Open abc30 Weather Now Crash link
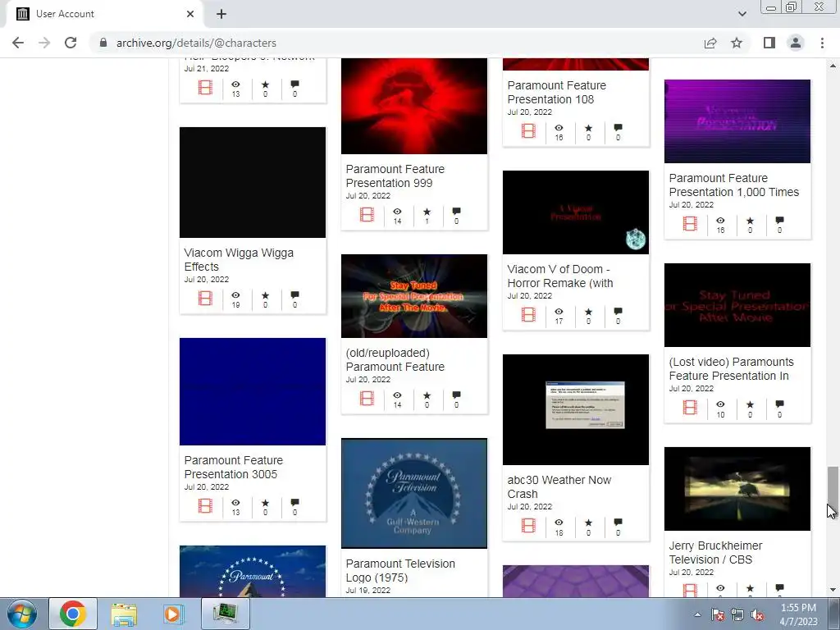The height and width of the screenshot is (630, 840). point(559,487)
